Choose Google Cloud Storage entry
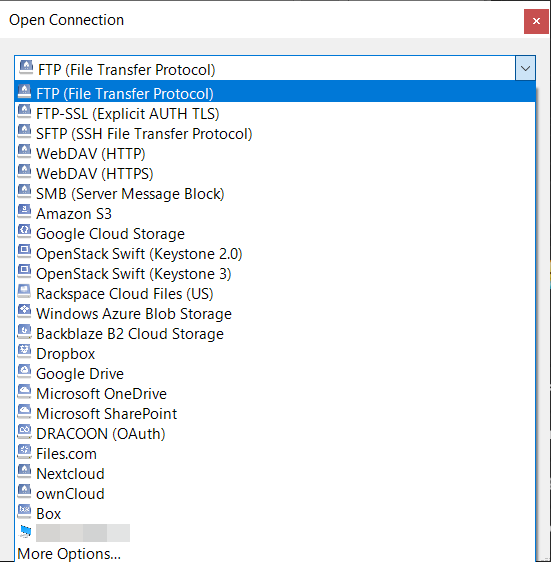This screenshot has width=551, height=562. point(275,234)
